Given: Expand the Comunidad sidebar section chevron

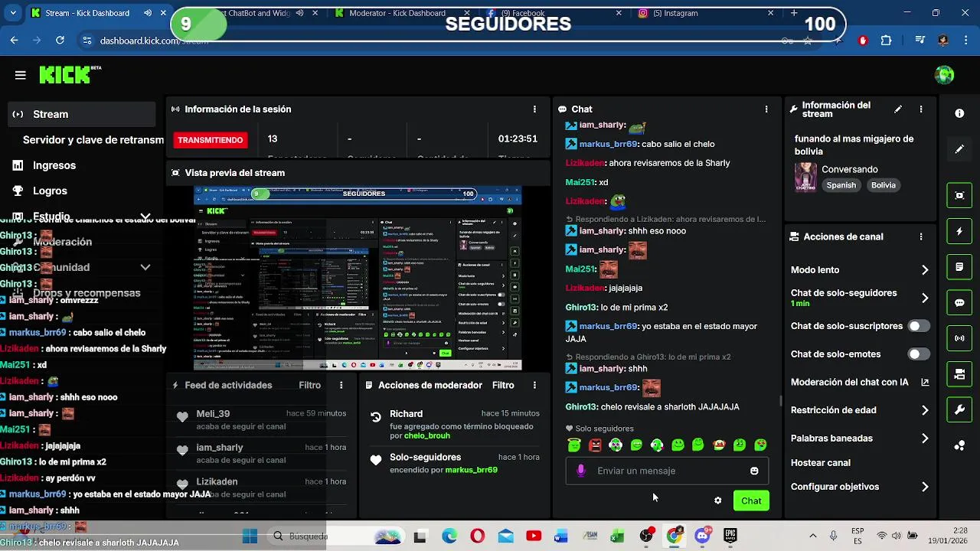Looking at the screenshot, I should click(x=145, y=267).
